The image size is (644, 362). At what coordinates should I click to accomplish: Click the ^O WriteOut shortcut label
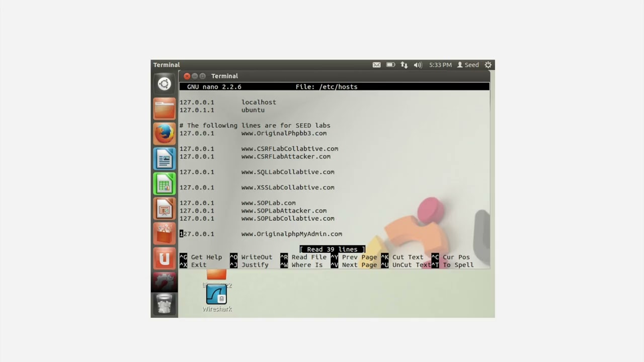point(251,257)
